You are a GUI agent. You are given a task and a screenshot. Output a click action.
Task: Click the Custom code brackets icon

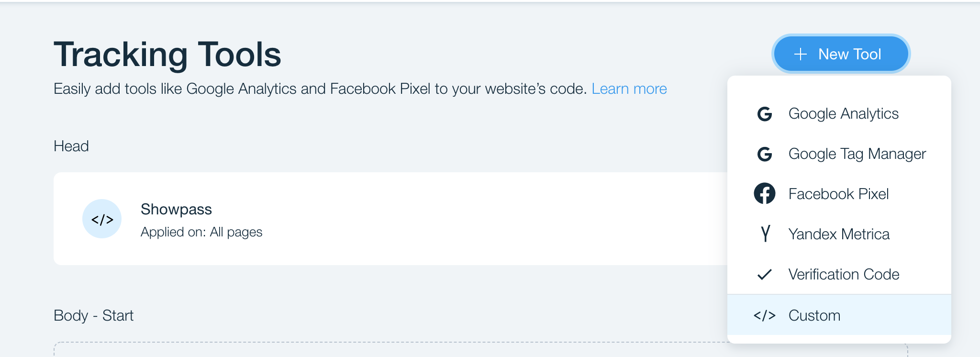pos(765,315)
